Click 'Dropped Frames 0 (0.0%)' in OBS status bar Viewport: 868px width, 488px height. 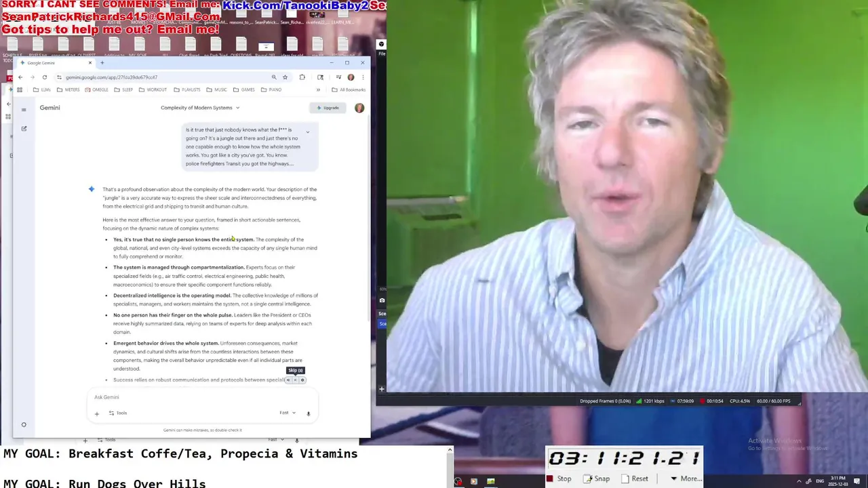click(604, 401)
